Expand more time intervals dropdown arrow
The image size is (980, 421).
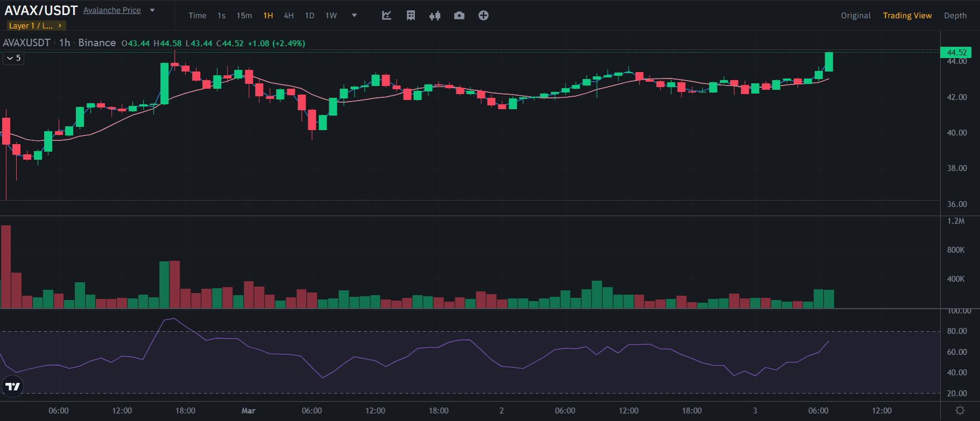[x=354, y=16]
